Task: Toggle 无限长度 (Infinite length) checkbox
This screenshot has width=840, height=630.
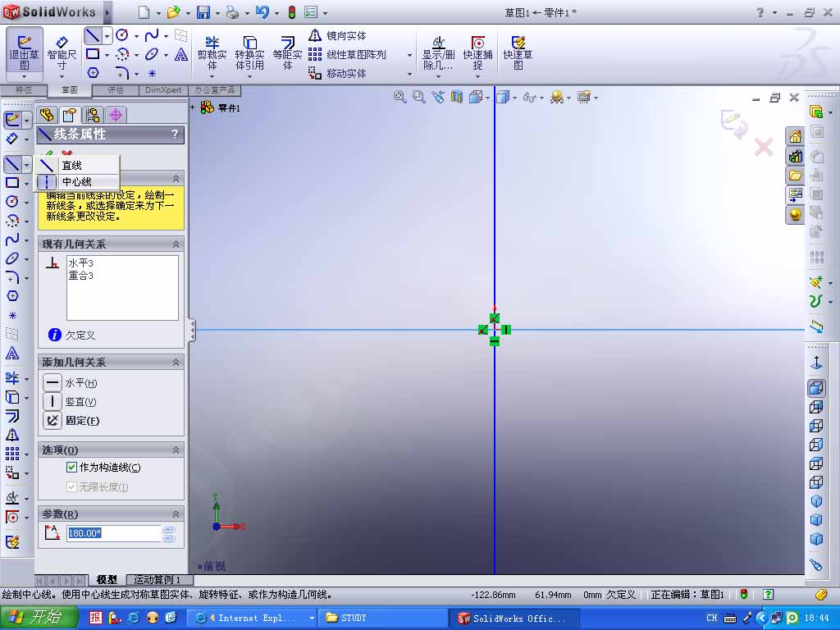Action: pyautogui.click(x=71, y=486)
